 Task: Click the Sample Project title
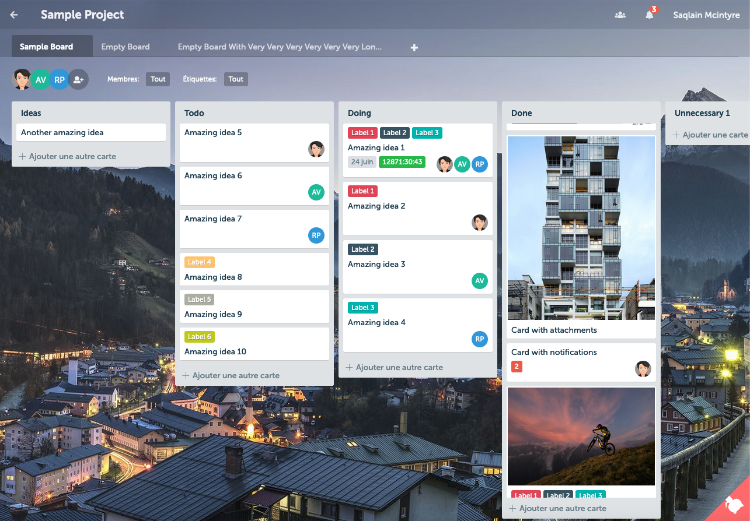[82, 15]
